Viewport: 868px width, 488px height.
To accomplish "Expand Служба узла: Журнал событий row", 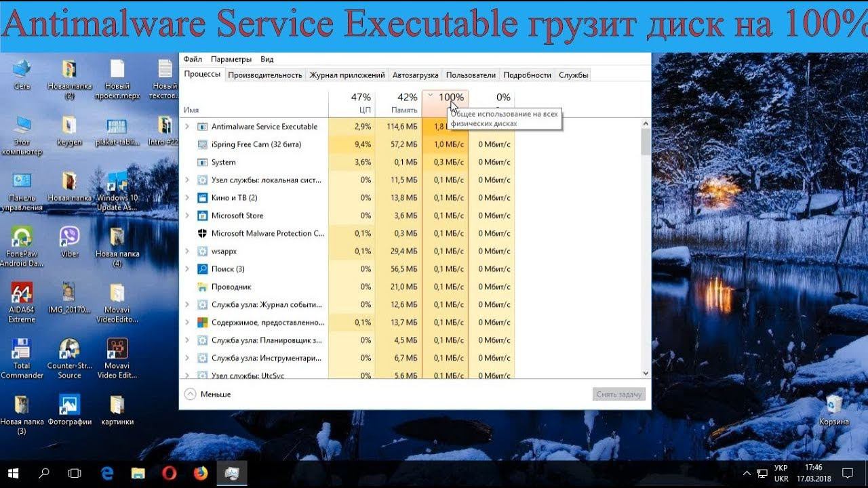I will 187,305.
